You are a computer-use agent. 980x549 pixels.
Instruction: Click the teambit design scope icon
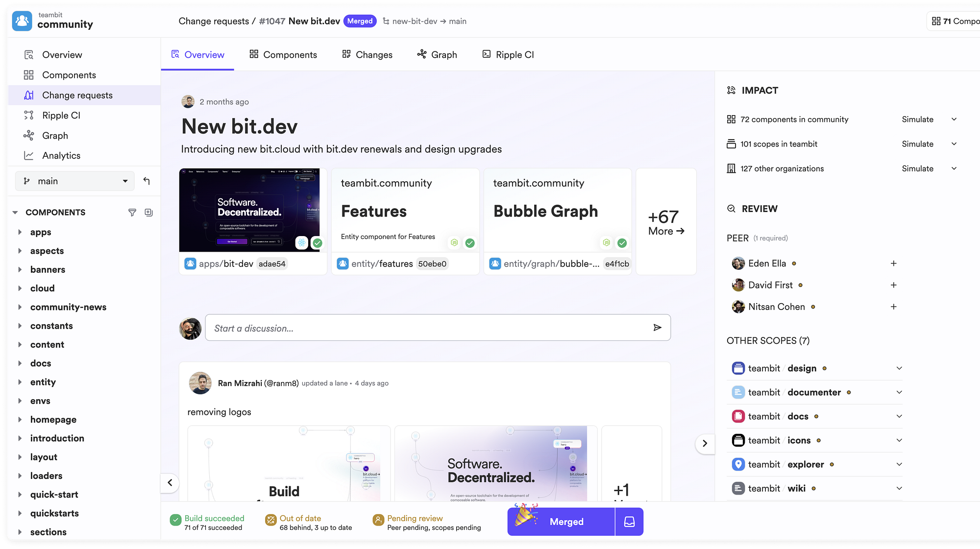[738, 368]
